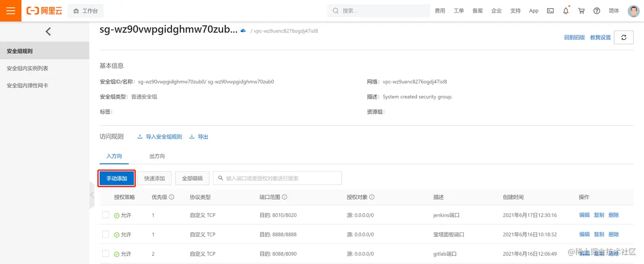Open the user avatar menu

tap(634, 11)
